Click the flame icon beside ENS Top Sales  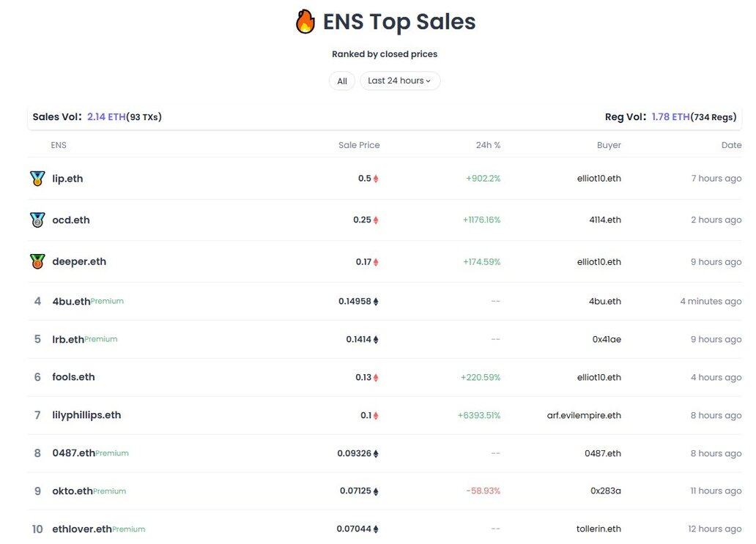pos(305,22)
